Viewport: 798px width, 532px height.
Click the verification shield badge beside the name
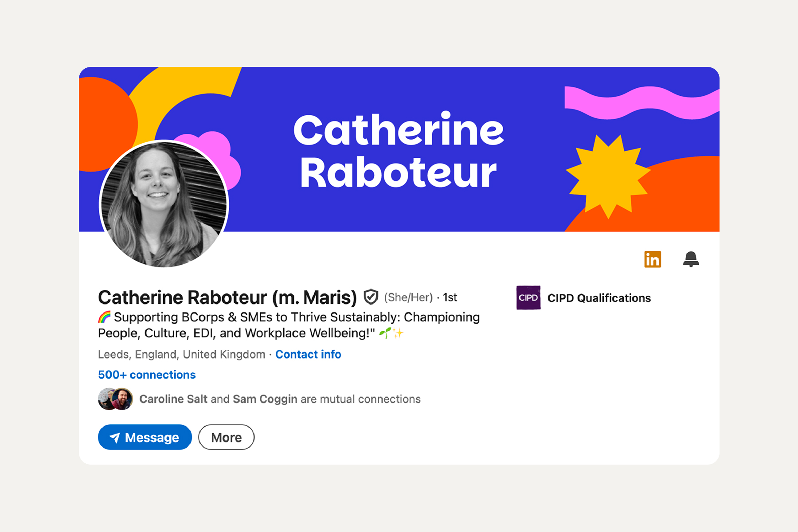click(x=371, y=297)
